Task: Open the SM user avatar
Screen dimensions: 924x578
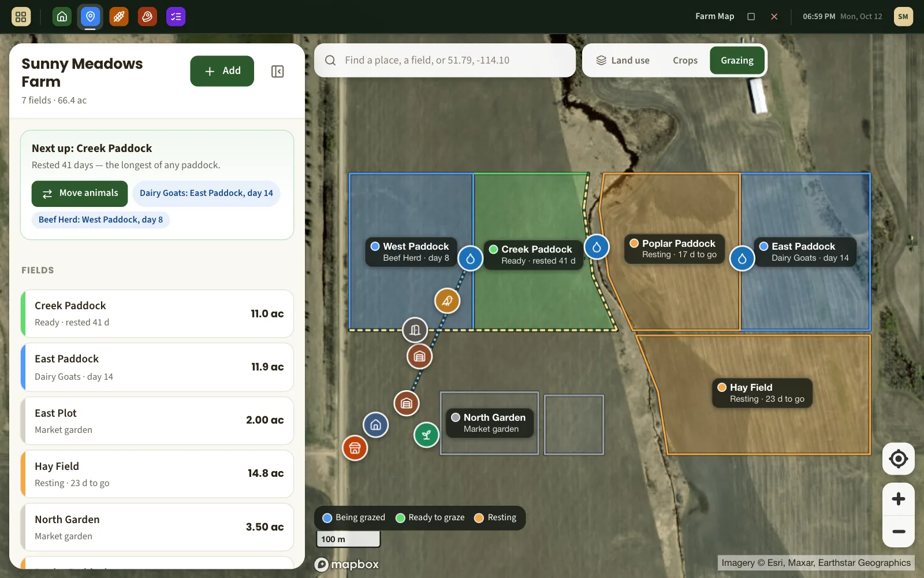Action: tap(903, 17)
